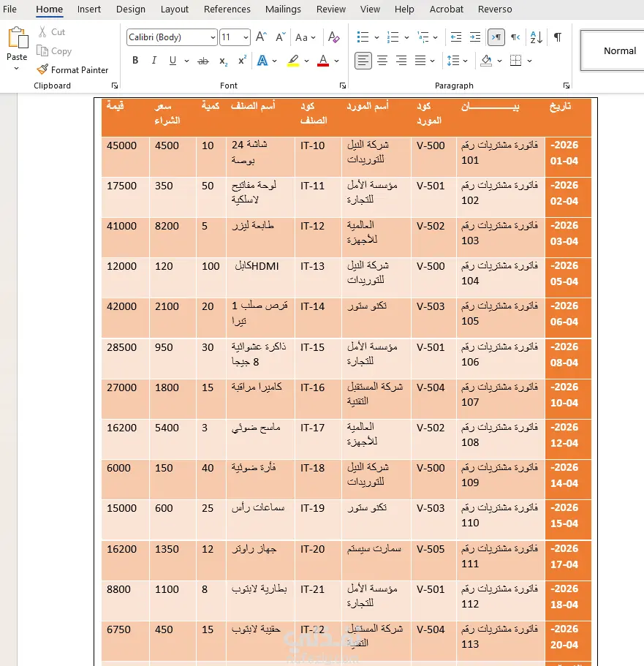
Task: Decrease paragraph indent
Action: (x=456, y=37)
